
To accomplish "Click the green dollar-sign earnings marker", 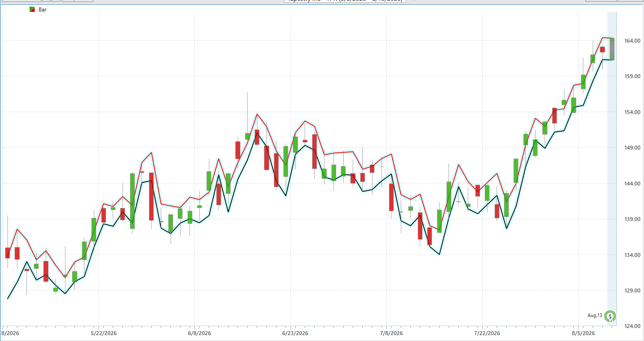I will click(x=610, y=316).
